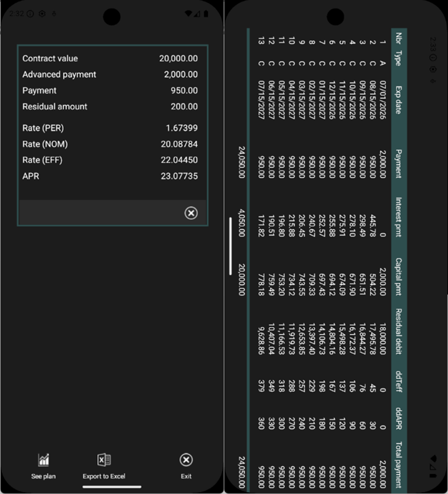
Task: Select the 9,628.86 residual debit cell
Action: (261, 341)
